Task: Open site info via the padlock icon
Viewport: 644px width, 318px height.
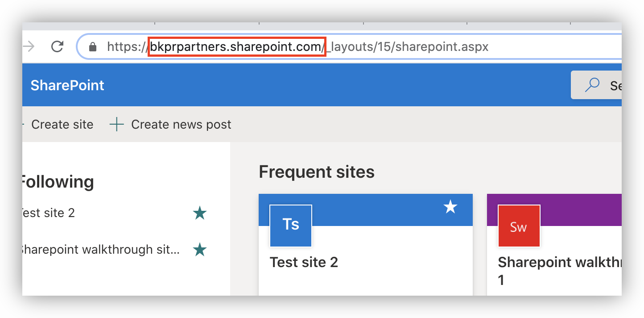Action: [93, 47]
